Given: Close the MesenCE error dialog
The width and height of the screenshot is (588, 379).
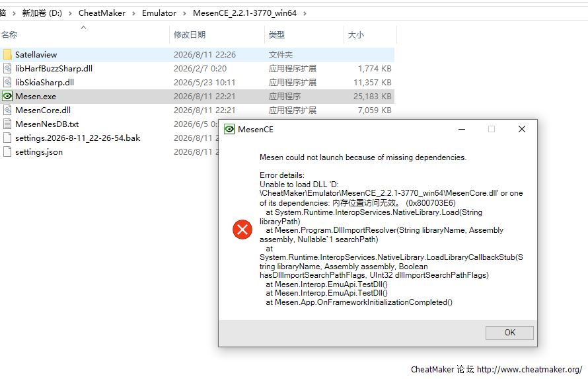Looking at the screenshot, I should [522, 129].
